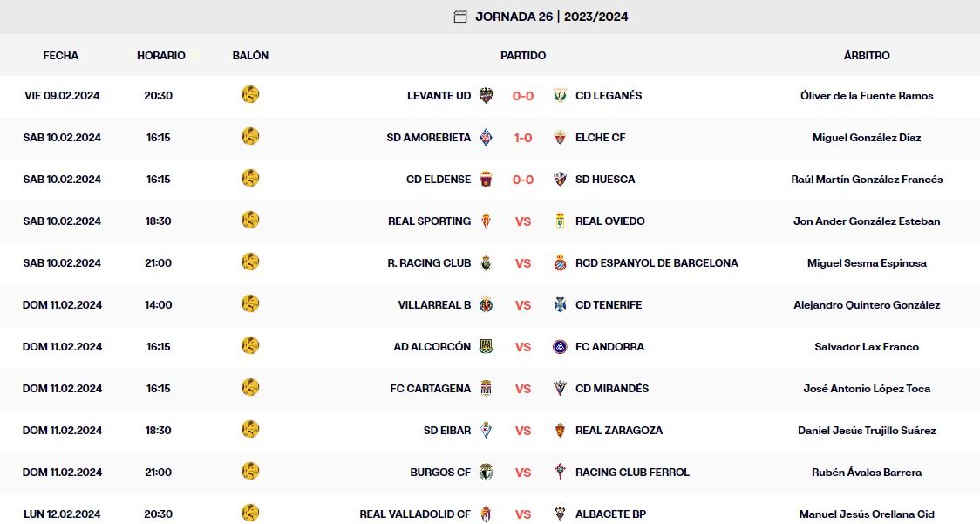
Task: Click the RCD Espanyol de Barcelona team name
Action: (657, 263)
